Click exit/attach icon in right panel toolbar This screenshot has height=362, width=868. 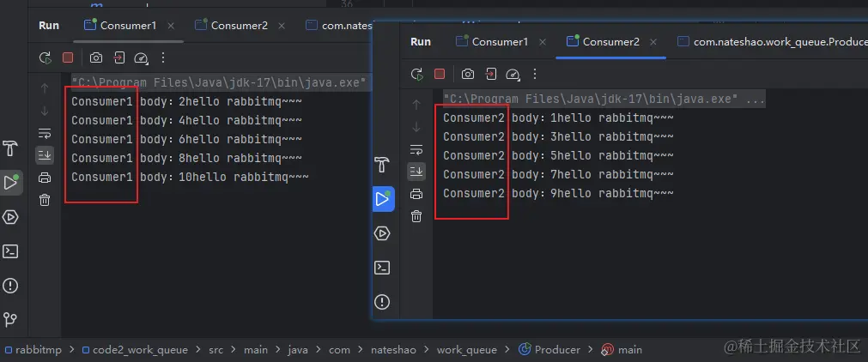coord(490,74)
